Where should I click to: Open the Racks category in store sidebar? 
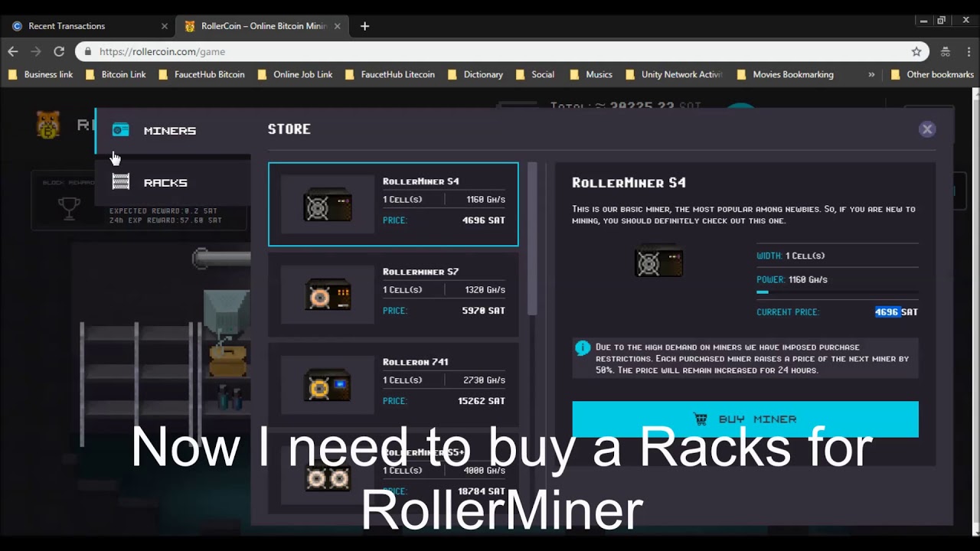173,182
